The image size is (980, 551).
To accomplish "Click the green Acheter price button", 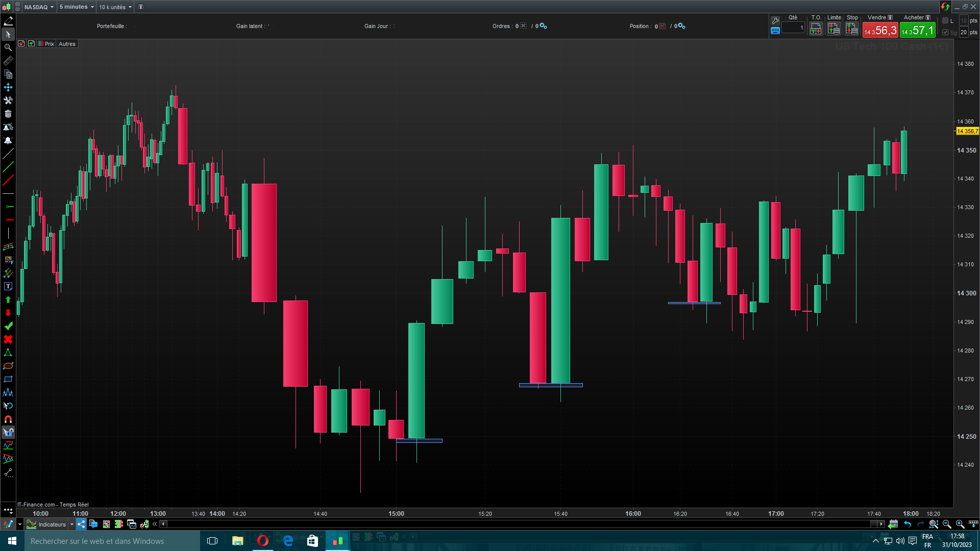I will click(917, 31).
